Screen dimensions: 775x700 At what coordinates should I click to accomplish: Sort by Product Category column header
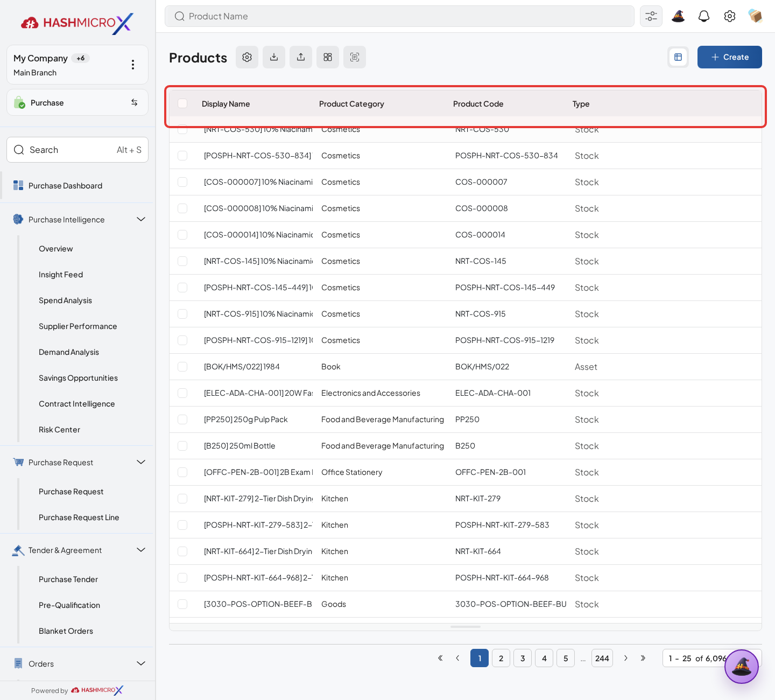click(351, 104)
